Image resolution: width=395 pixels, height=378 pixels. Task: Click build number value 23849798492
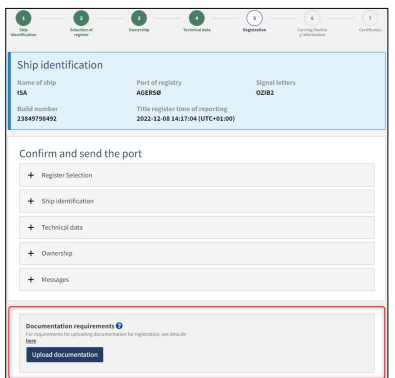point(37,119)
